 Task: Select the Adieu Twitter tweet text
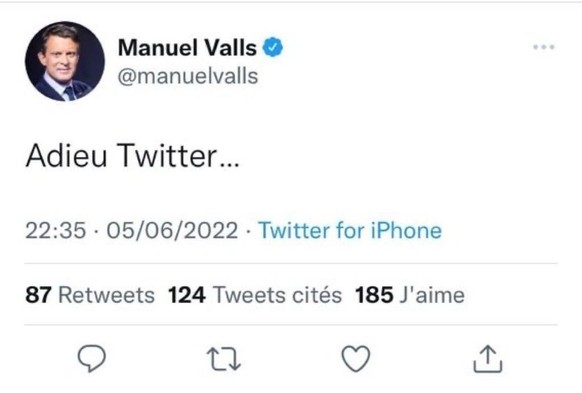click(x=133, y=155)
